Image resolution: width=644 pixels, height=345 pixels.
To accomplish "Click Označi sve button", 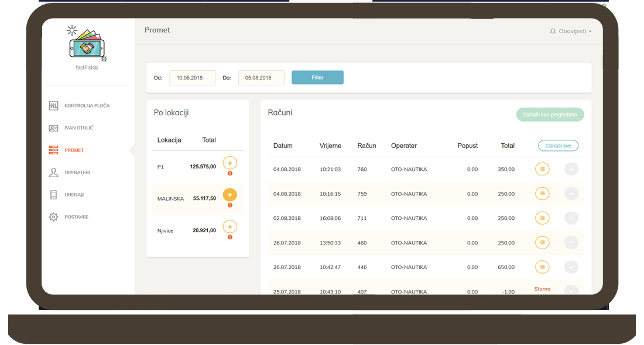I will tap(558, 146).
